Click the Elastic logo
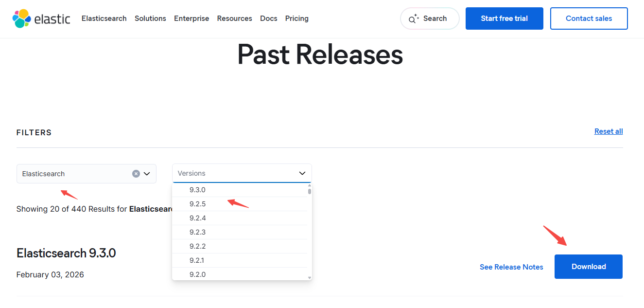 (41, 18)
